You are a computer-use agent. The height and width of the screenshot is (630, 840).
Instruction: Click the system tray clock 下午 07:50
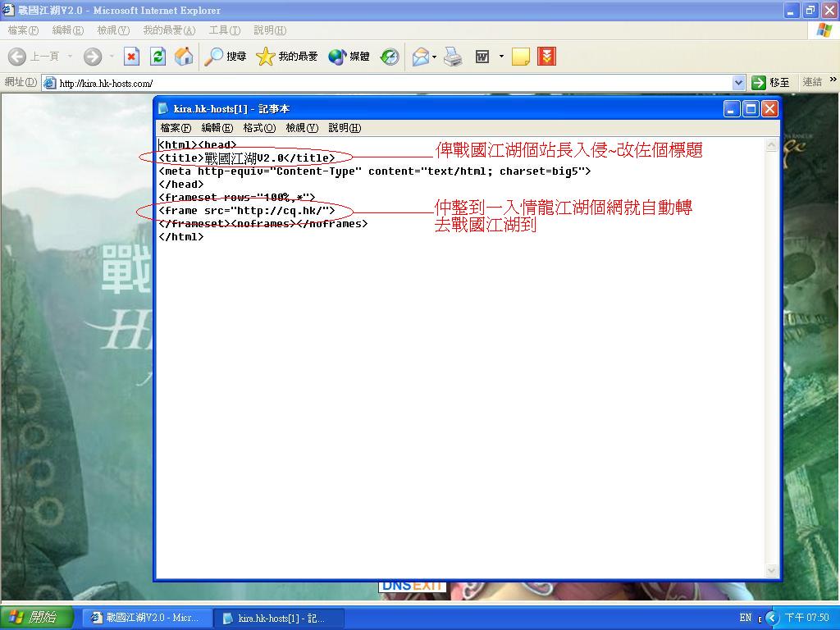807,618
